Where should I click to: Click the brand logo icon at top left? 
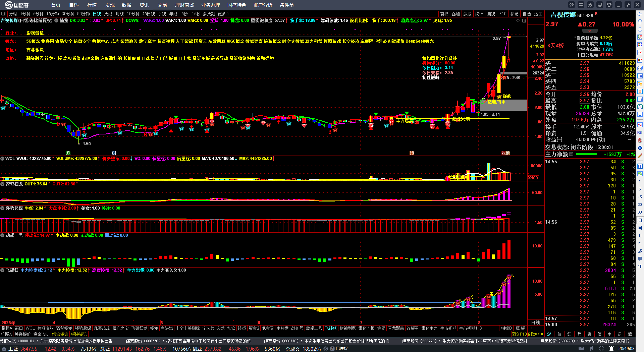8,5
